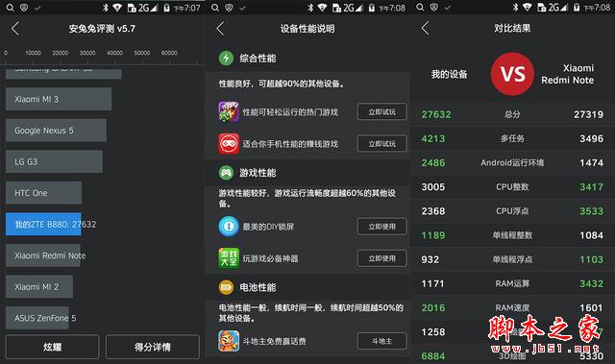The width and height of the screenshot is (615, 364).
Task: Open the red gamepad 赚钱游戏 app icon
Action: 229,144
